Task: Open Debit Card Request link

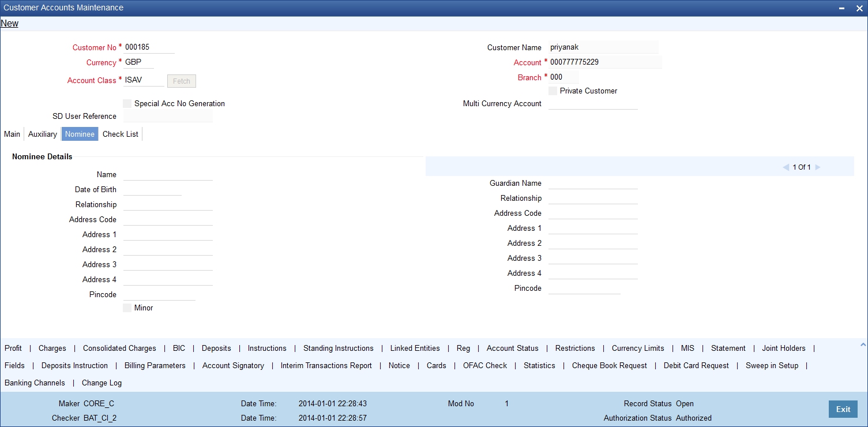Action: (696, 365)
